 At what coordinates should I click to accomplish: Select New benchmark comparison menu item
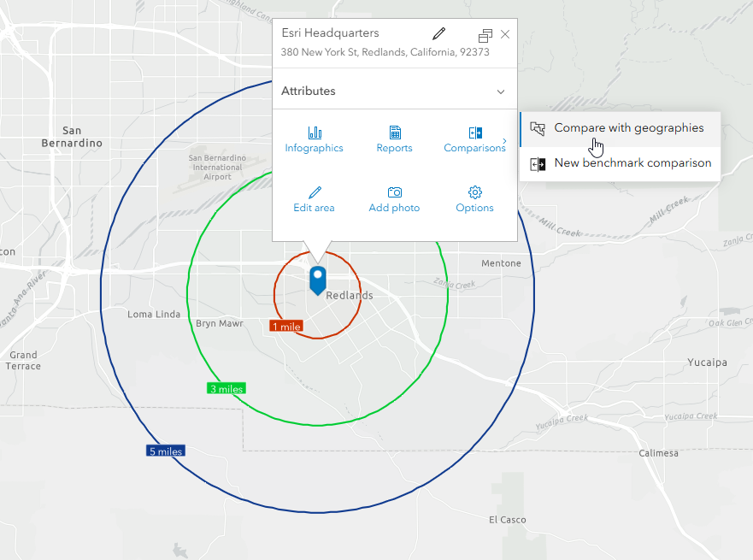(x=621, y=164)
